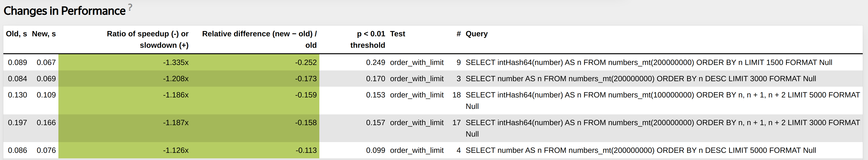Click the -1.126x ratio cell
The height and width of the screenshot is (160, 868).
click(175, 150)
